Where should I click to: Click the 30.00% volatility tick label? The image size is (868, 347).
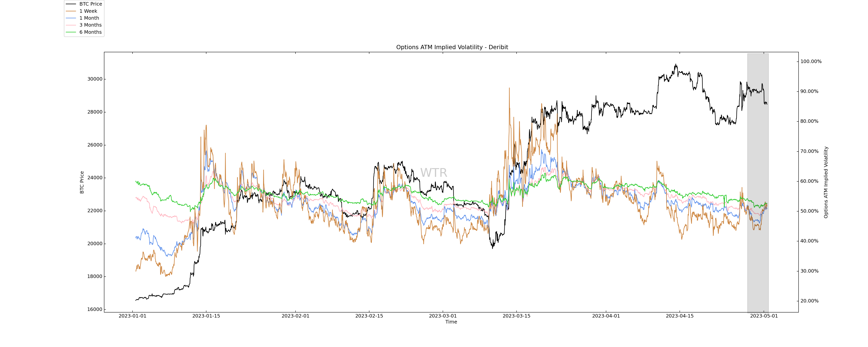(x=809, y=271)
